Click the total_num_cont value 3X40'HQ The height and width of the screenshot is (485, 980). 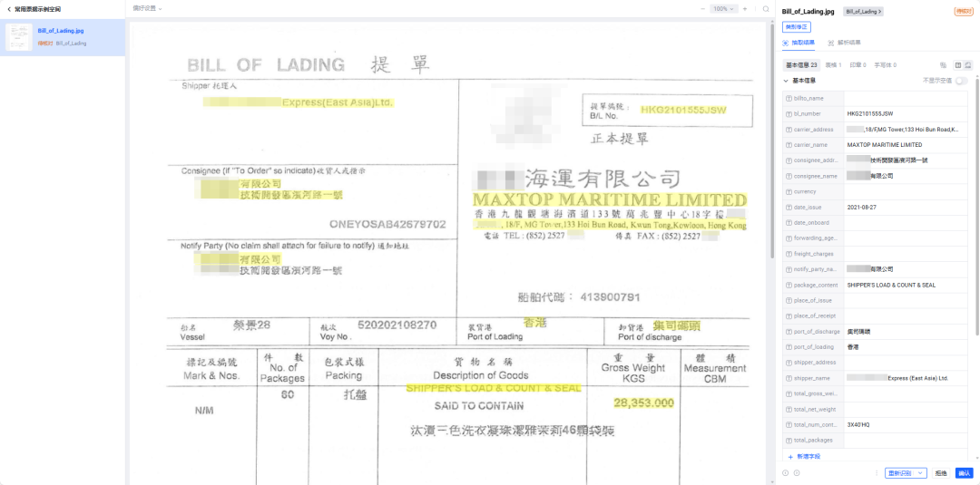(x=858, y=425)
